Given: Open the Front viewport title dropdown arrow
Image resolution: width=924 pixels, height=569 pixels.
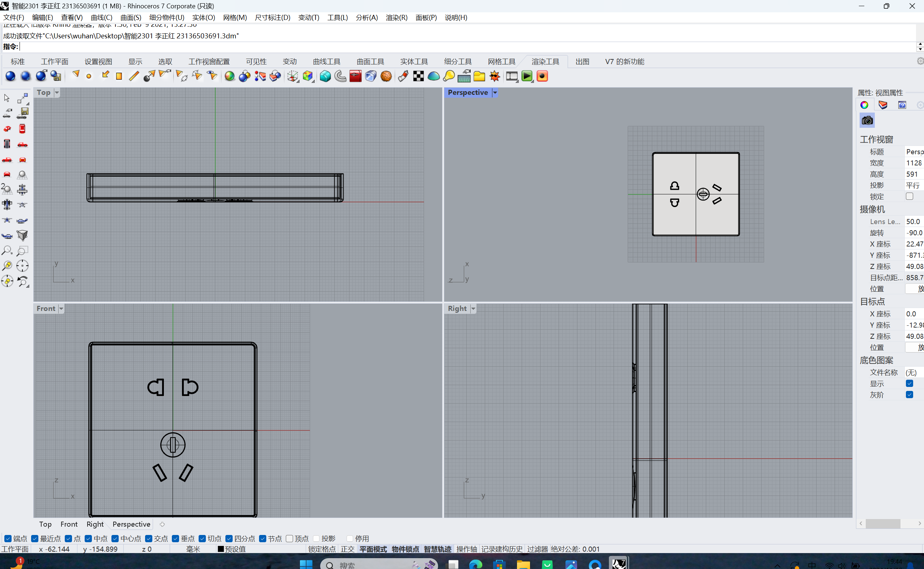Looking at the screenshot, I should pyautogui.click(x=61, y=309).
